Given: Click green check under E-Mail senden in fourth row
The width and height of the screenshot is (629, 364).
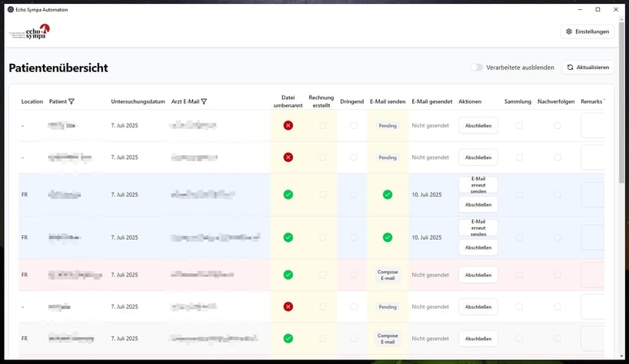Looking at the screenshot, I should [388, 237].
